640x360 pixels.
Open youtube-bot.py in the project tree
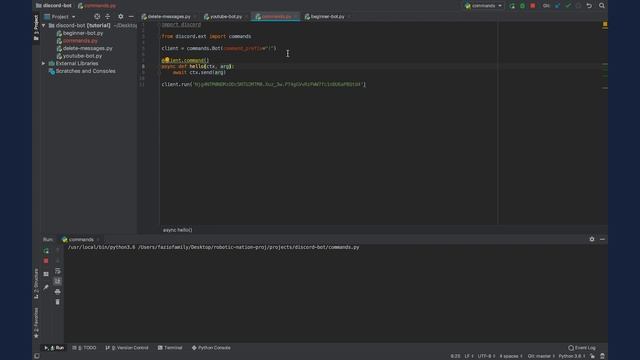click(x=82, y=56)
